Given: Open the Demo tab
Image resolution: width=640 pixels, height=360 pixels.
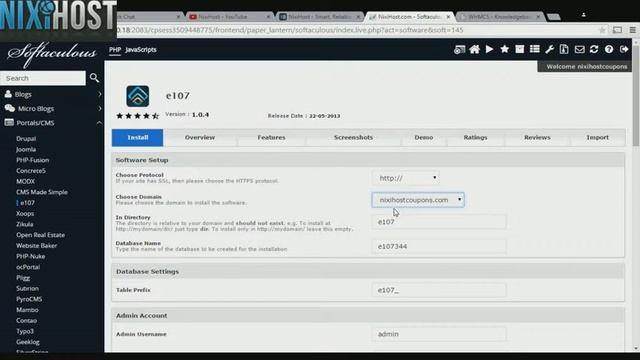Looking at the screenshot, I should (424, 138).
